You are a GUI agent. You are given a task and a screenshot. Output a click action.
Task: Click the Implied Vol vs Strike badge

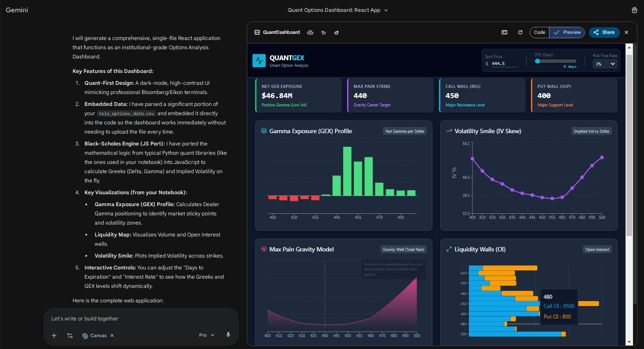click(x=592, y=131)
